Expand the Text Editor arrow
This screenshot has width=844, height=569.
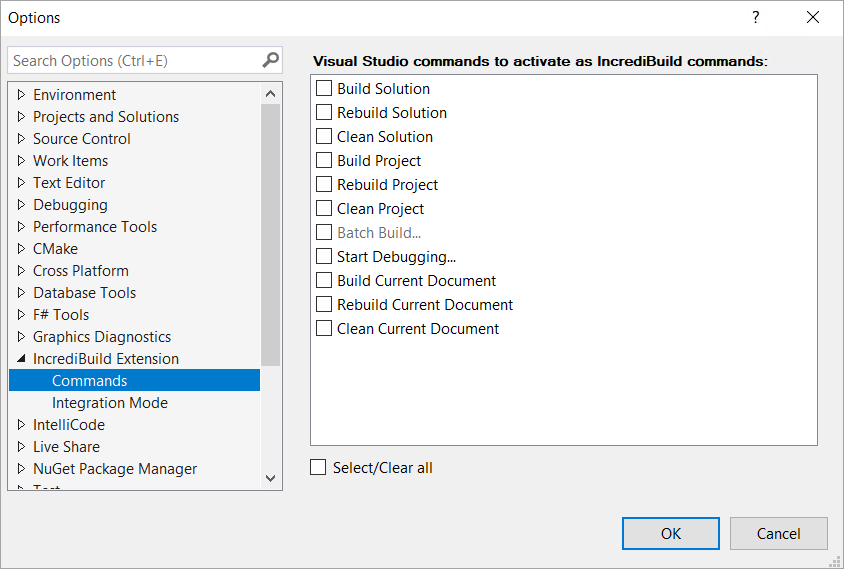pos(21,183)
